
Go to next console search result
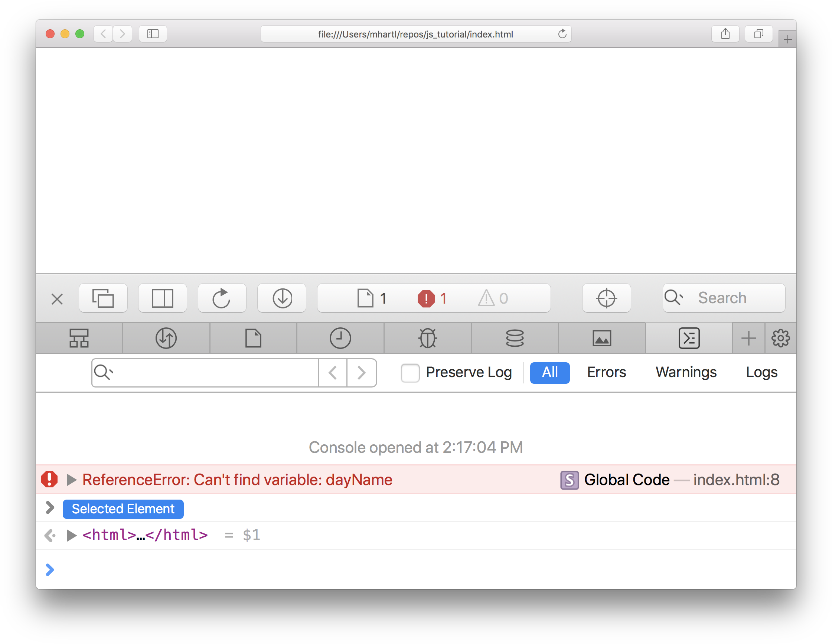click(x=362, y=372)
